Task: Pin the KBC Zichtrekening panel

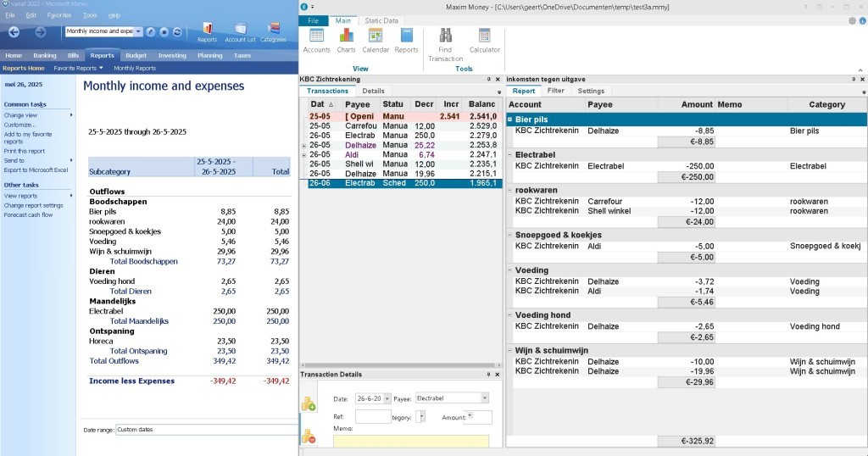Action: (x=488, y=79)
